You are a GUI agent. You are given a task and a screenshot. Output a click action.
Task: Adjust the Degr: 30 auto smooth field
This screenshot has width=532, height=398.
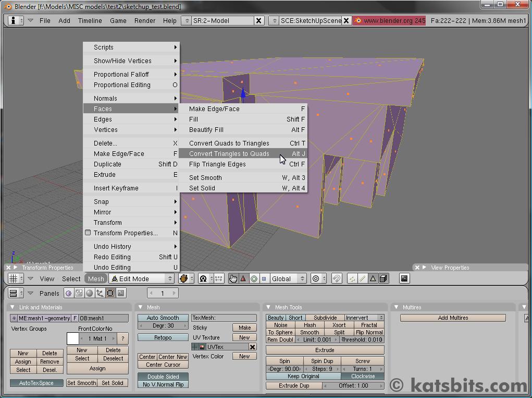[x=163, y=325]
